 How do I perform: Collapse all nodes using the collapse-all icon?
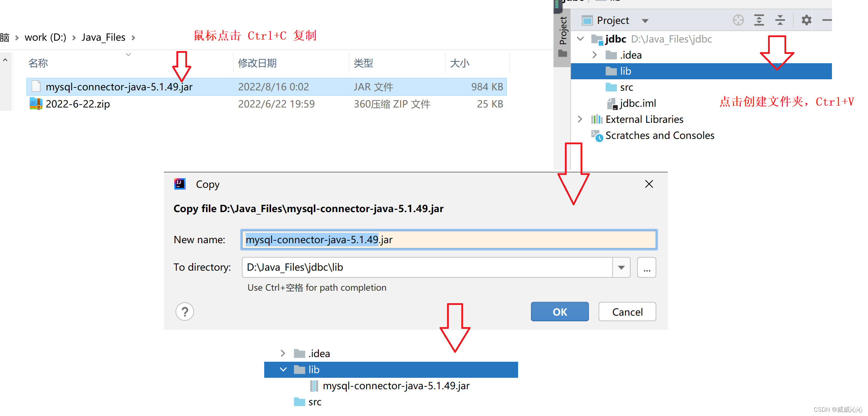tap(781, 20)
